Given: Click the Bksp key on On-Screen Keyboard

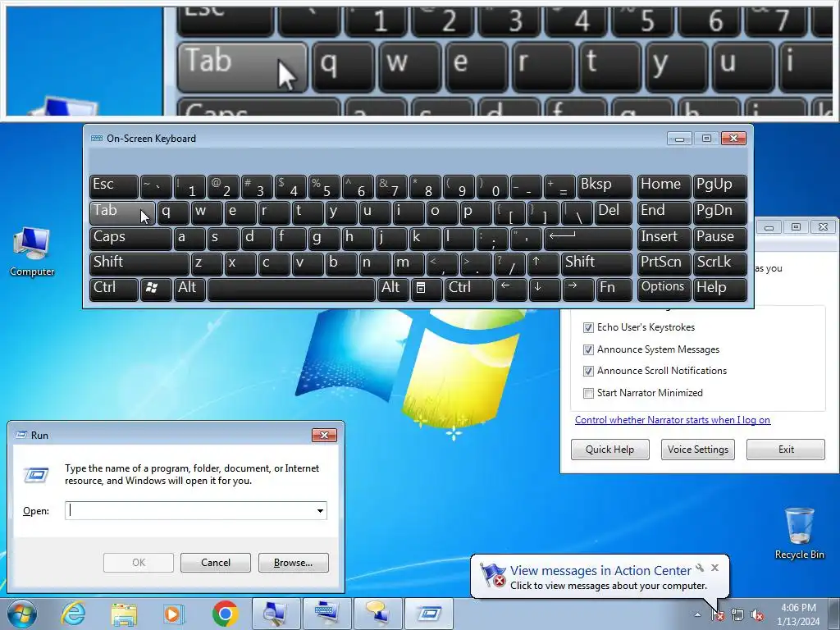Looking at the screenshot, I should coord(605,187).
